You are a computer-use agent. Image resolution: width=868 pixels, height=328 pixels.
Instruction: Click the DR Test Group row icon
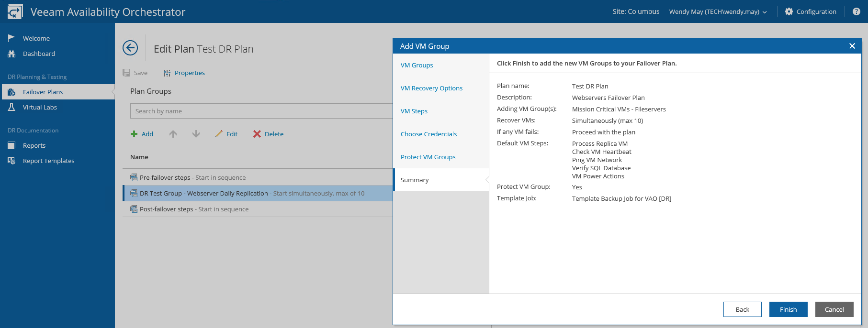(134, 193)
